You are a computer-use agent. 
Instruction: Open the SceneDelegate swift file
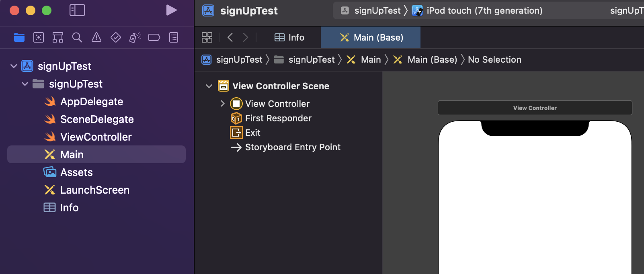96,119
